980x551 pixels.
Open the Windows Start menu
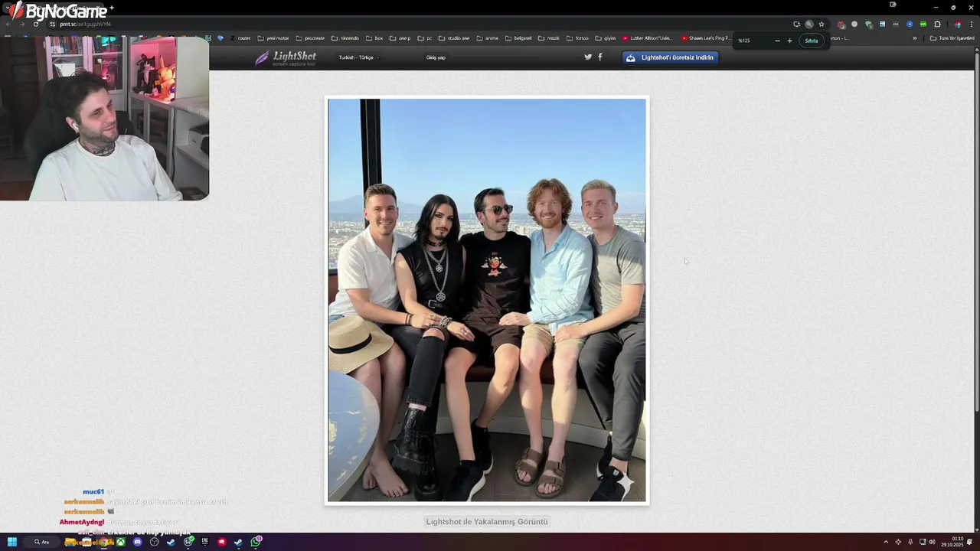11,542
